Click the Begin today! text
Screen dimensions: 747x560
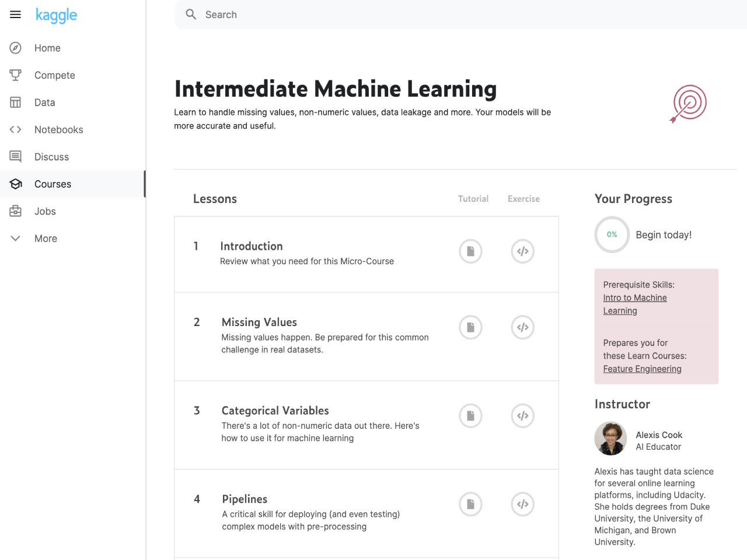click(x=664, y=235)
